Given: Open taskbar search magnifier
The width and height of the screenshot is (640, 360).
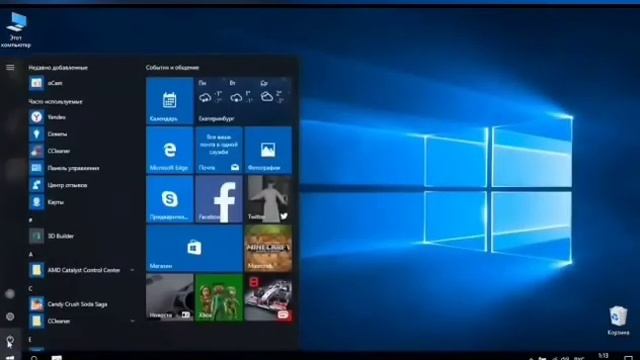Looking at the screenshot, I should pyautogui.click(x=34, y=358).
